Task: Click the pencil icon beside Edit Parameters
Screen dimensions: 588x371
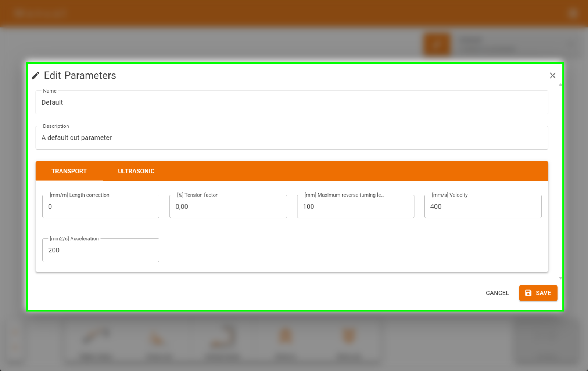Action: (x=36, y=76)
